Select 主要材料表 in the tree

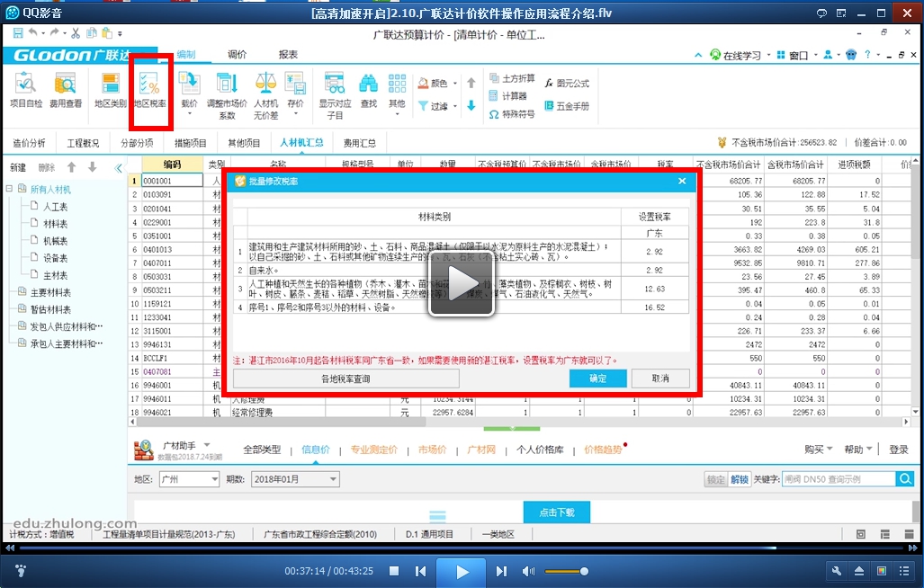[x=50, y=292]
